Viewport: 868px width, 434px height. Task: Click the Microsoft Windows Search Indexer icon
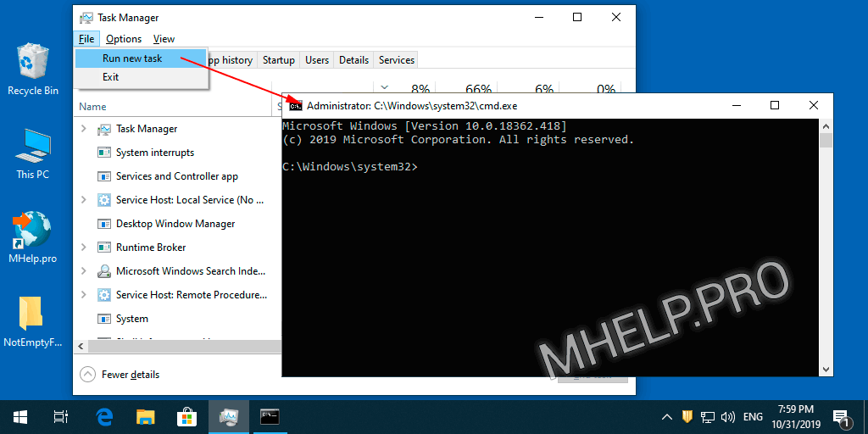click(x=103, y=271)
